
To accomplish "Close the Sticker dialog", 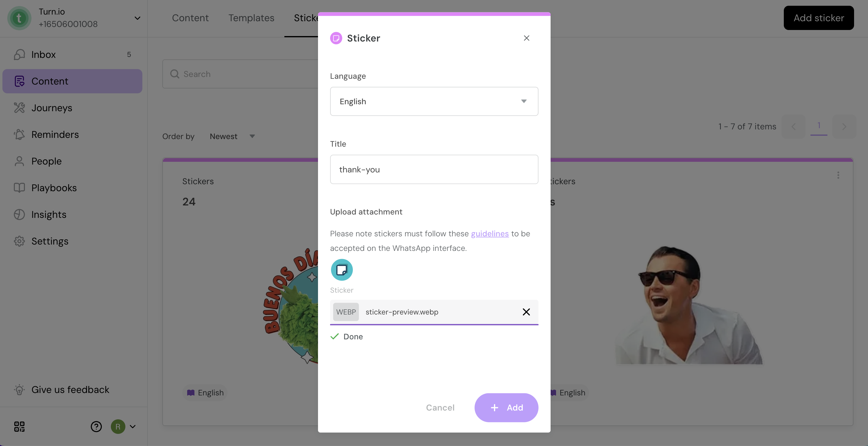I will click(526, 38).
